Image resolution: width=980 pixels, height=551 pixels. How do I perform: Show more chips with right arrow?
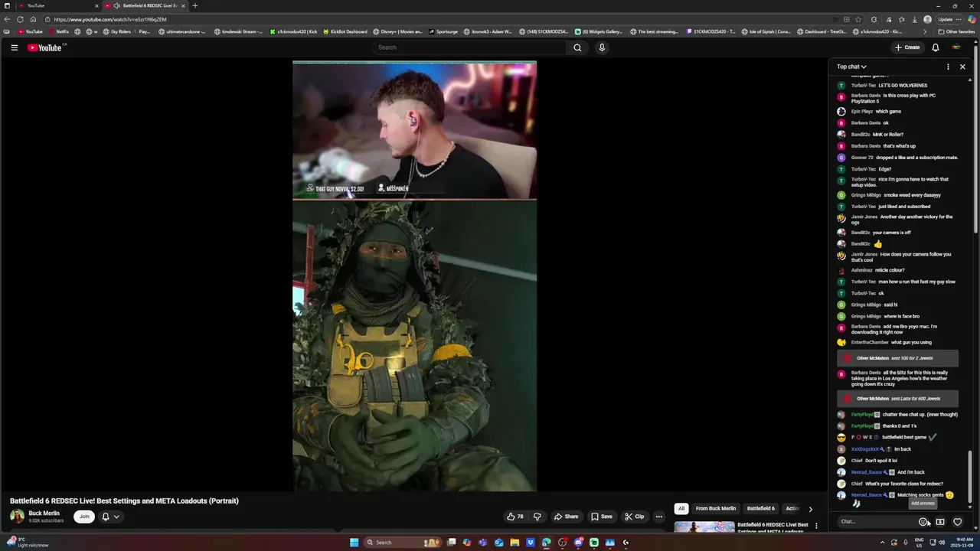point(810,509)
